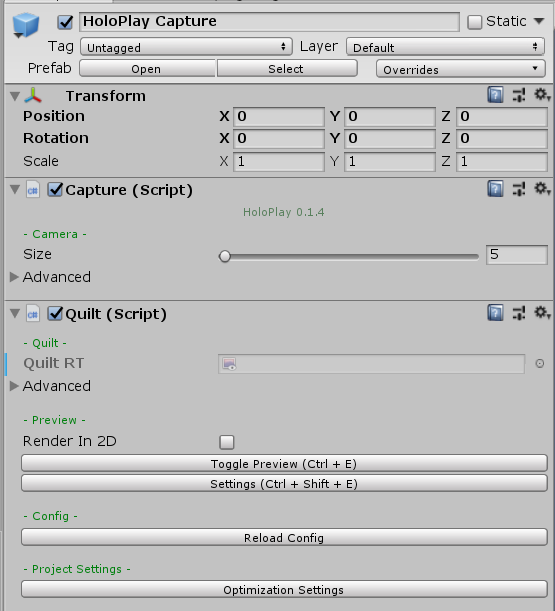This screenshot has width=555, height=611.
Task: Click Quilt RT object picker circle
Action: pos(539,364)
